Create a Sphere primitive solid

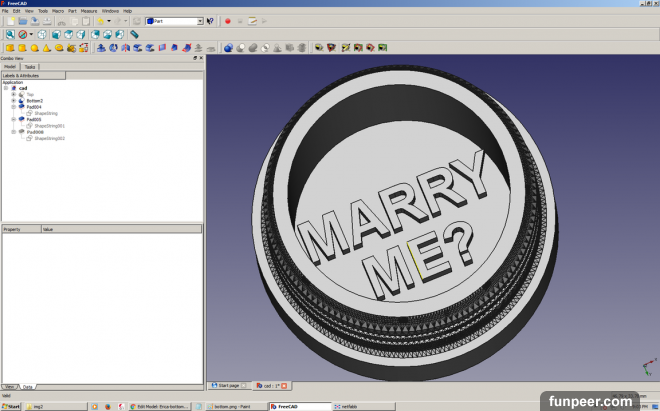coord(34,47)
